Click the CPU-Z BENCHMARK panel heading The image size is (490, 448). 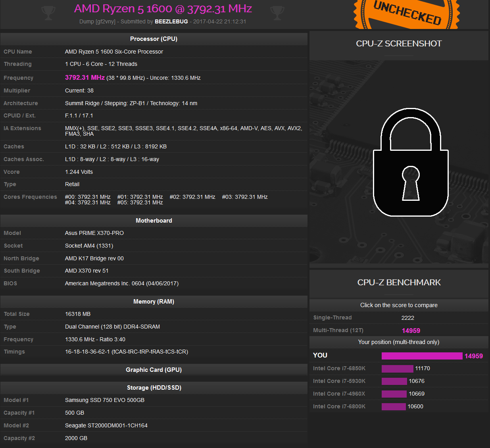(399, 283)
